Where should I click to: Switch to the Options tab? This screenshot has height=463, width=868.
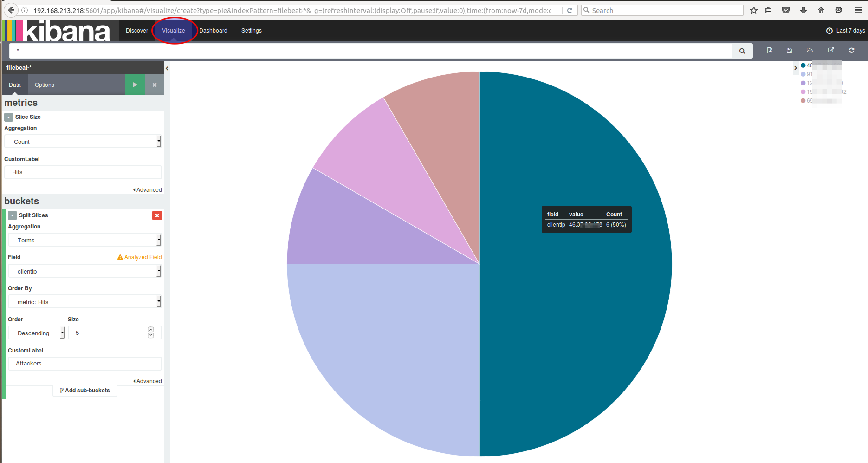[x=45, y=85]
